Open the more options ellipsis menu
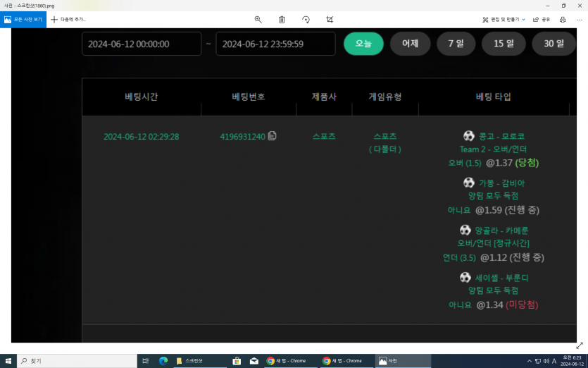The image size is (588, 368). (580, 20)
